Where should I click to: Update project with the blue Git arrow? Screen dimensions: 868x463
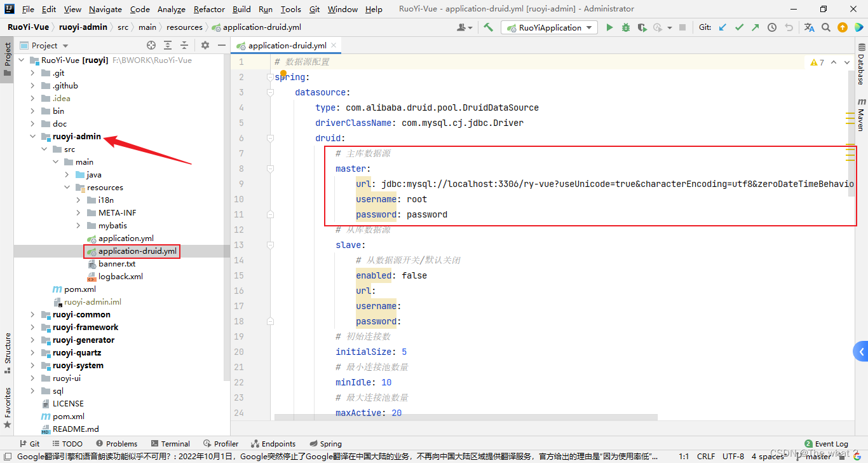click(722, 27)
